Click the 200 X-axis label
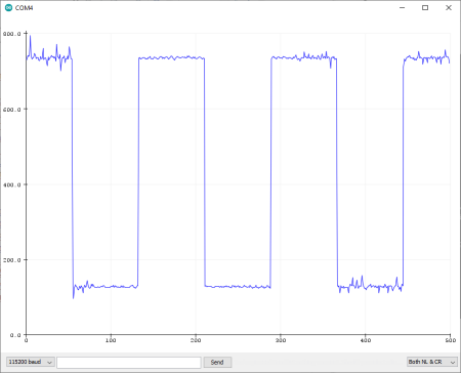Viewport: 461px width, 373px height. tap(196, 340)
